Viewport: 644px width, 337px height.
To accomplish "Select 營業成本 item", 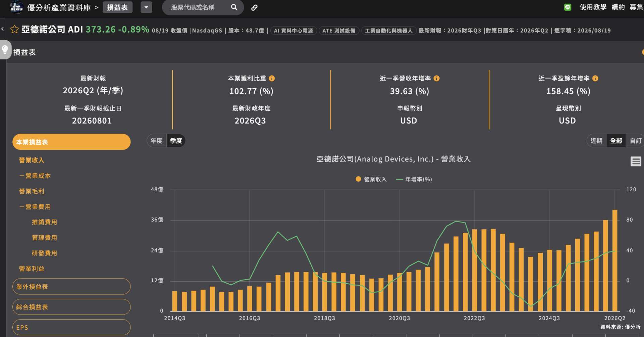I will [35, 176].
